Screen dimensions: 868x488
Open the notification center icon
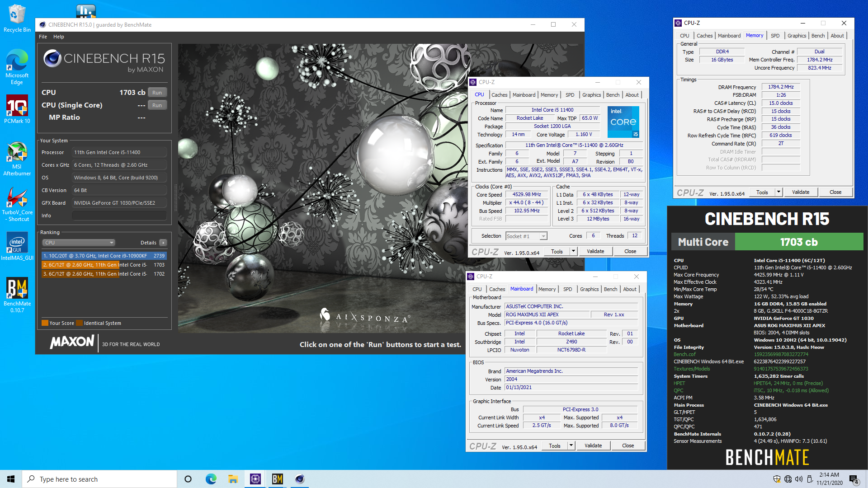pos(854,479)
